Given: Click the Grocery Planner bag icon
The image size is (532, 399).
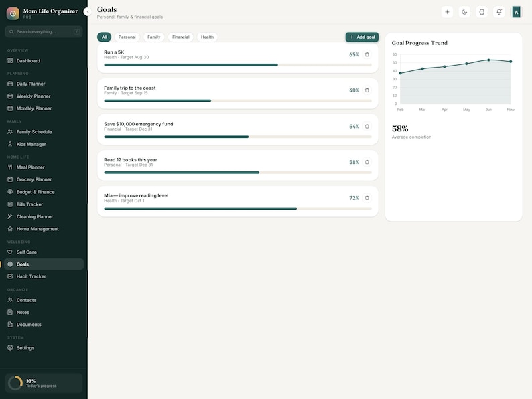Looking at the screenshot, I should coord(10,179).
